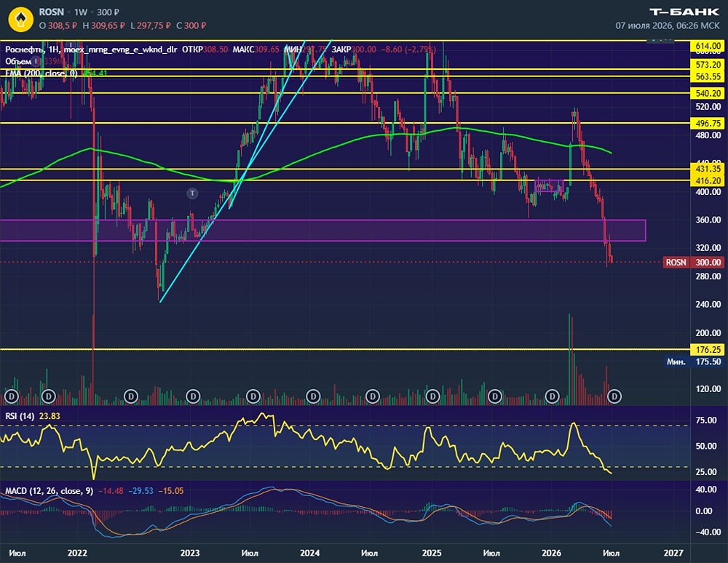Click the 2026 time axis label
This screenshot has width=728, height=563.
[552, 553]
